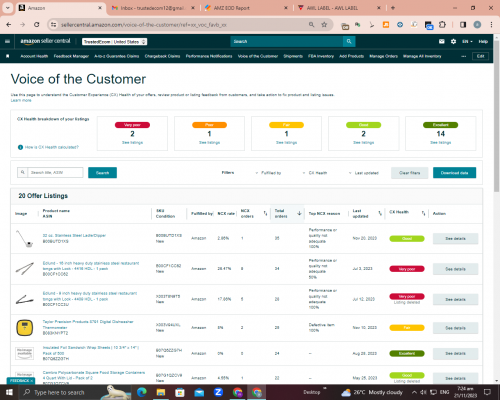Open Performance Notifications menu item

click(209, 56)
